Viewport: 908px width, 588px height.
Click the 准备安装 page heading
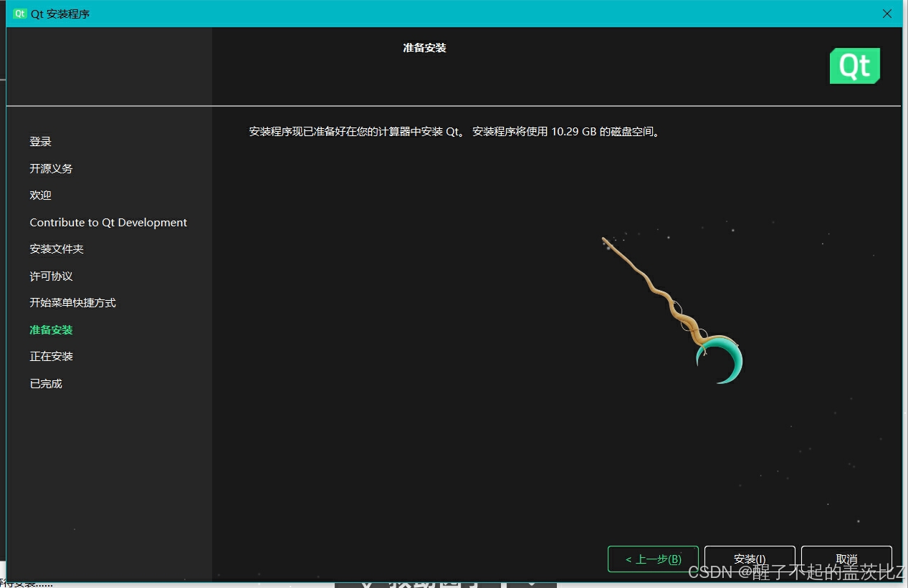(424, 48)
